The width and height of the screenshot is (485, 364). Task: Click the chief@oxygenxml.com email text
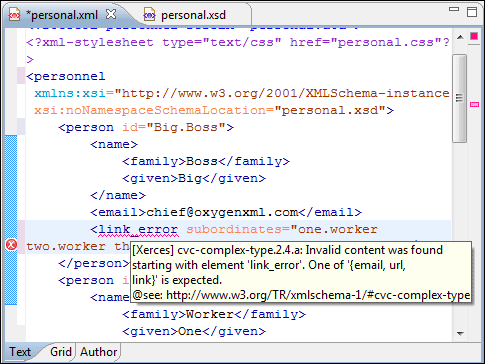222,212
